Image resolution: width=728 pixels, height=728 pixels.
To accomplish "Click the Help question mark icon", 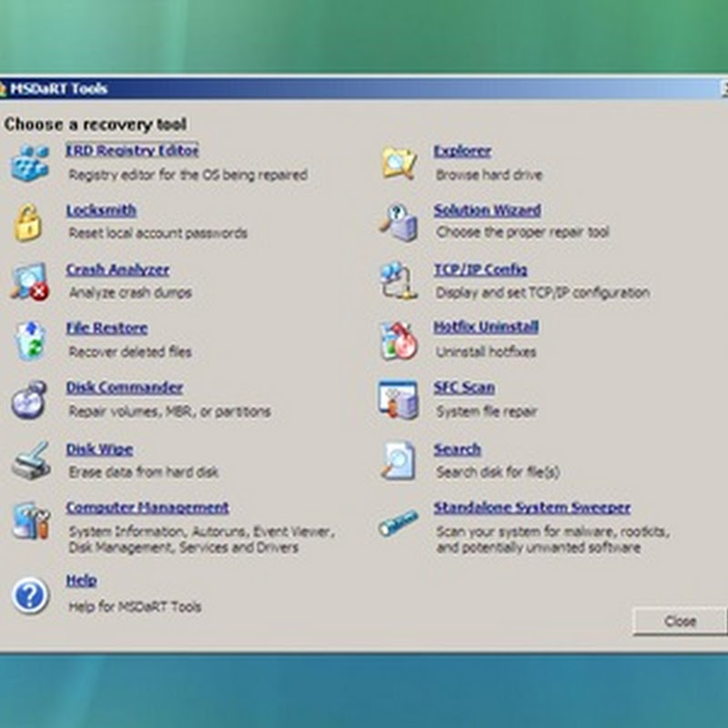I will click(x=30, y=595).
